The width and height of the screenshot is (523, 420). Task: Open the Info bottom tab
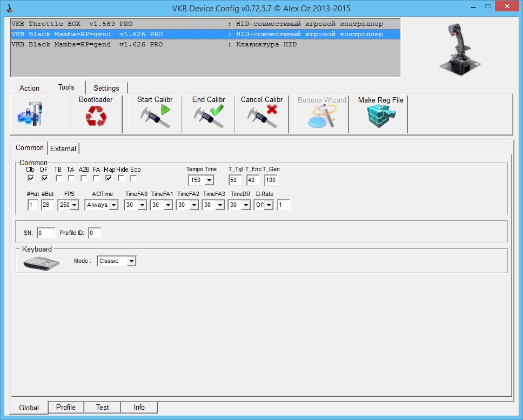pyautogui.click(x=139, y=408)
